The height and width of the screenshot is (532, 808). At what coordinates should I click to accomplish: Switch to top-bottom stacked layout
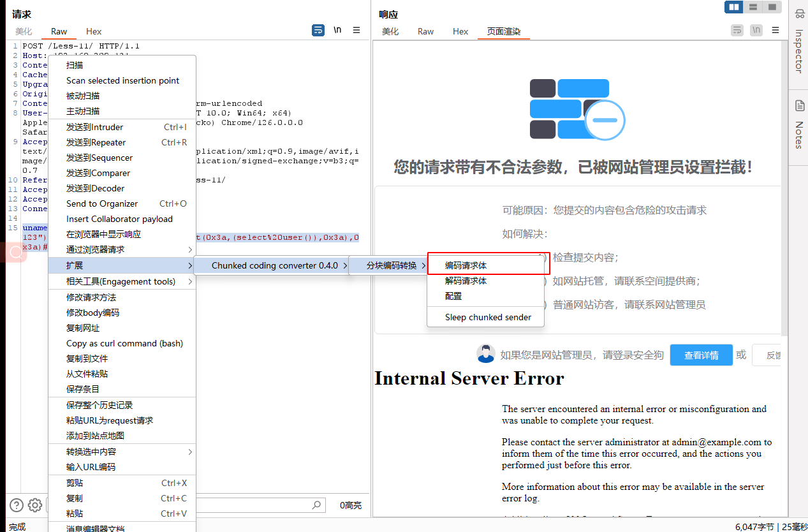(x=753, y=7)
